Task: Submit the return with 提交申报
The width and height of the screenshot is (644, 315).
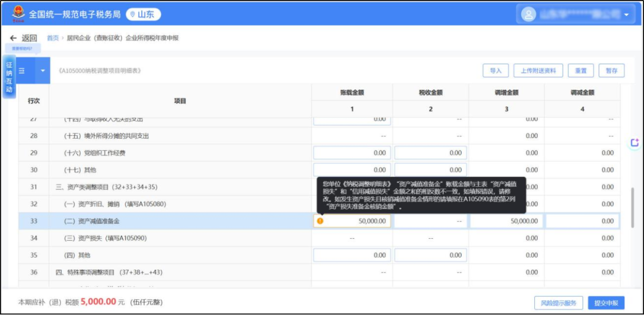Action: point(606,302)
